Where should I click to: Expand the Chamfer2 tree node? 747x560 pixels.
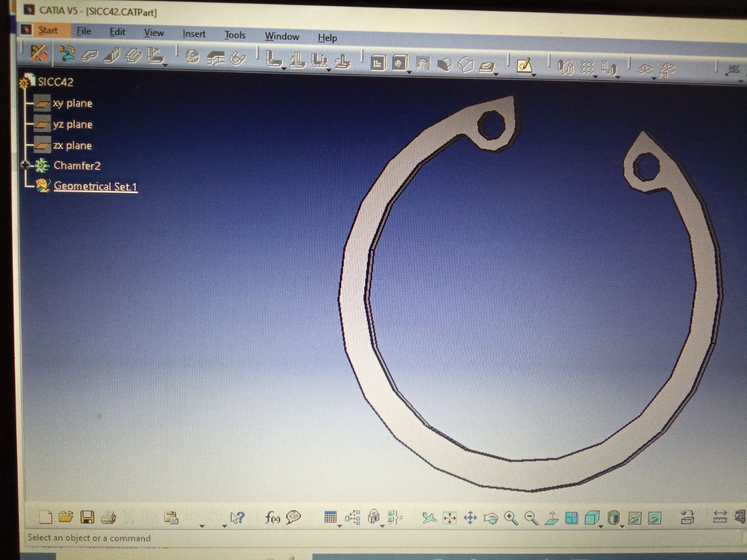click(x=25, y=165)
